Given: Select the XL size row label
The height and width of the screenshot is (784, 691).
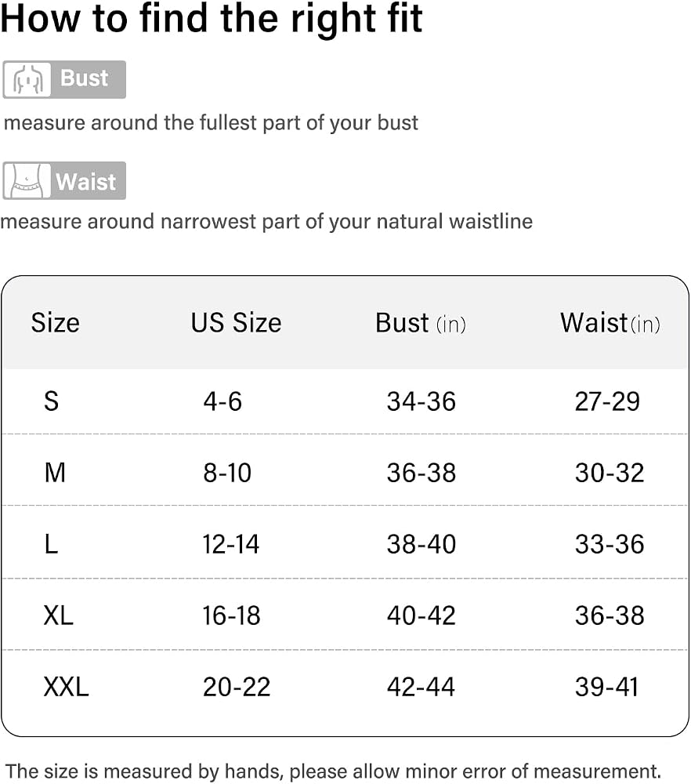Looking at the screenshot, I should click(x=59, y=615).
